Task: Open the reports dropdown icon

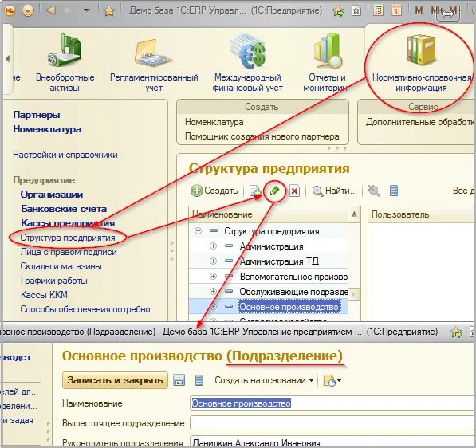Action: [332, 380]
